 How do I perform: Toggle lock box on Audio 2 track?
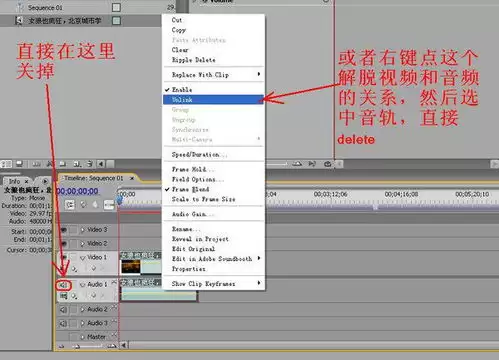73,310
